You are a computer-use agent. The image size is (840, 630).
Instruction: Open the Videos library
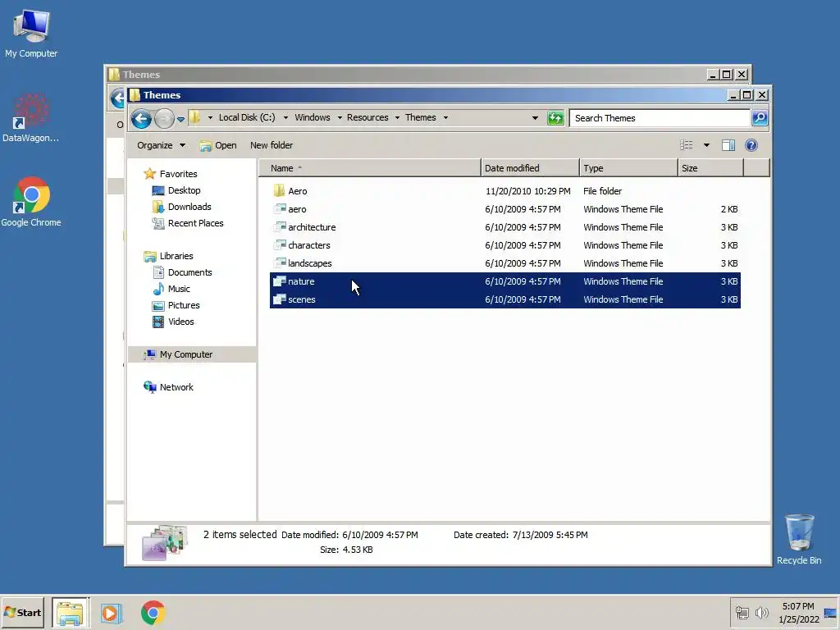click(173, 322)
